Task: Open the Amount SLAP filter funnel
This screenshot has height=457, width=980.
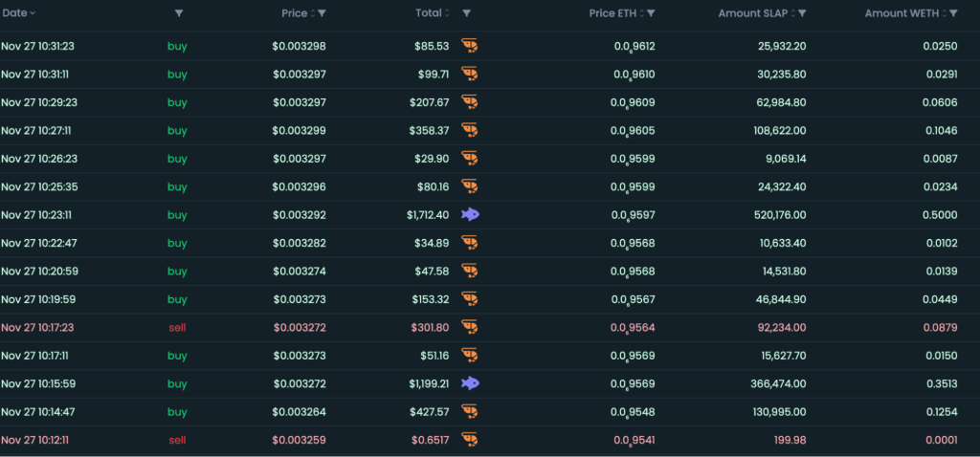Action: click(802, 13)
